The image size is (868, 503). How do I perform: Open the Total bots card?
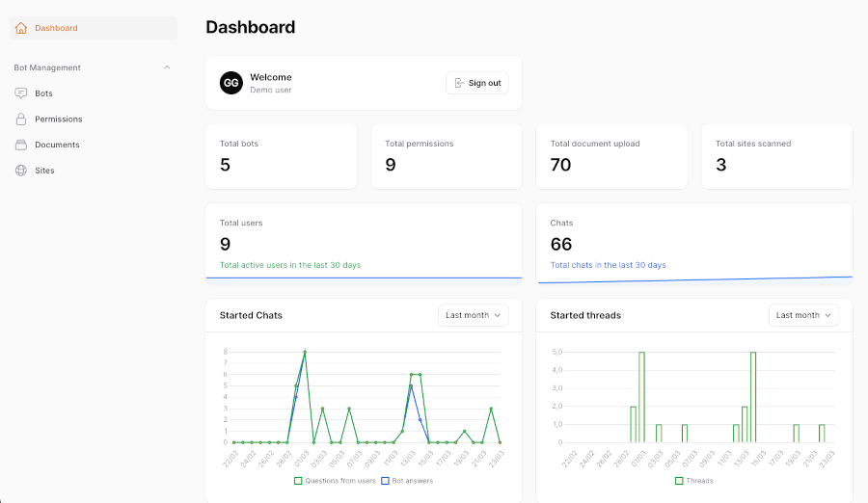coord(281,156)
